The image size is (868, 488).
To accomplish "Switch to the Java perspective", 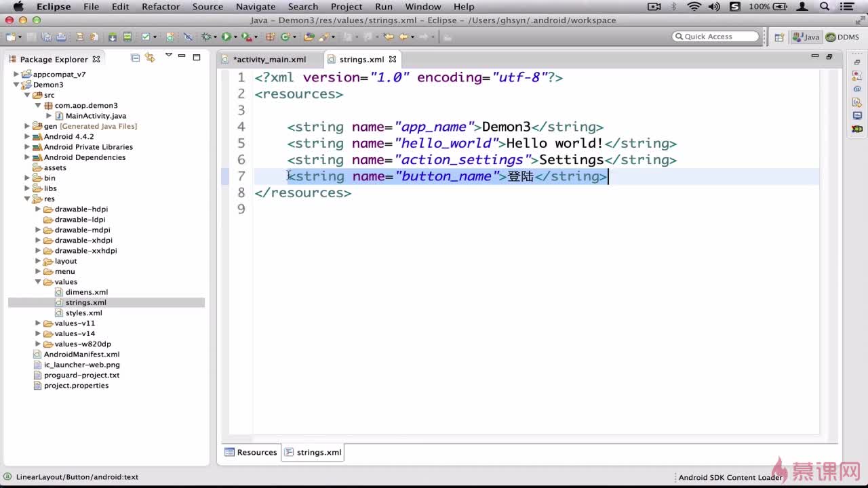I will (x=806, y=37).
